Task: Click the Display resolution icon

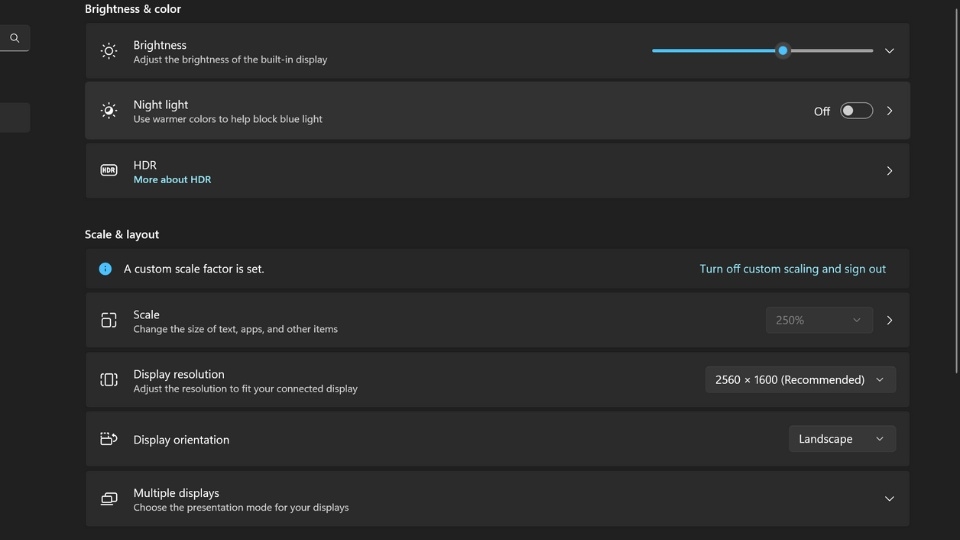Action: [x=109, y=380]
